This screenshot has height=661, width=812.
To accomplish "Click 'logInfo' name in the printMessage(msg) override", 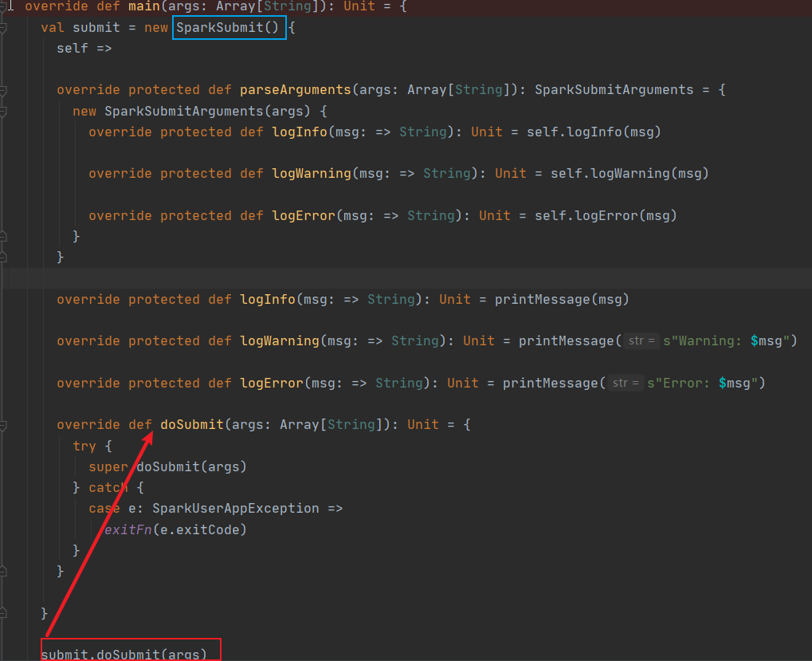I will pyautogui.click(x=268, y=300).
